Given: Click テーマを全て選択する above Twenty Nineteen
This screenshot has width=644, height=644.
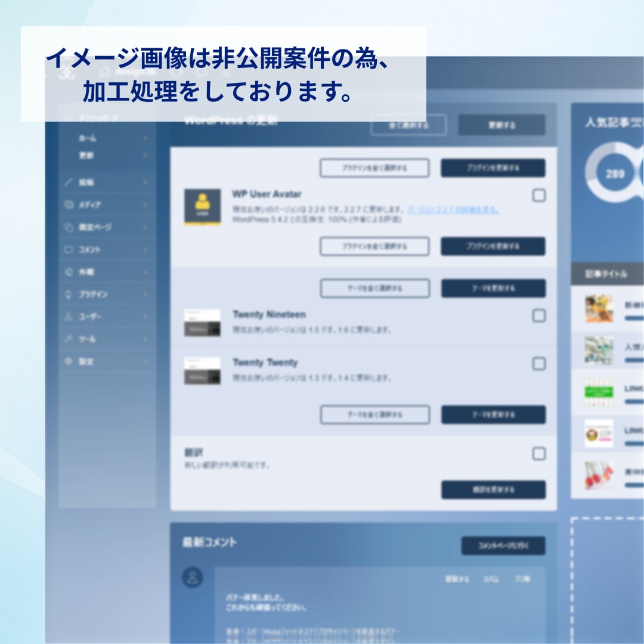Looking at the screenshot, I should coord(375,289).
